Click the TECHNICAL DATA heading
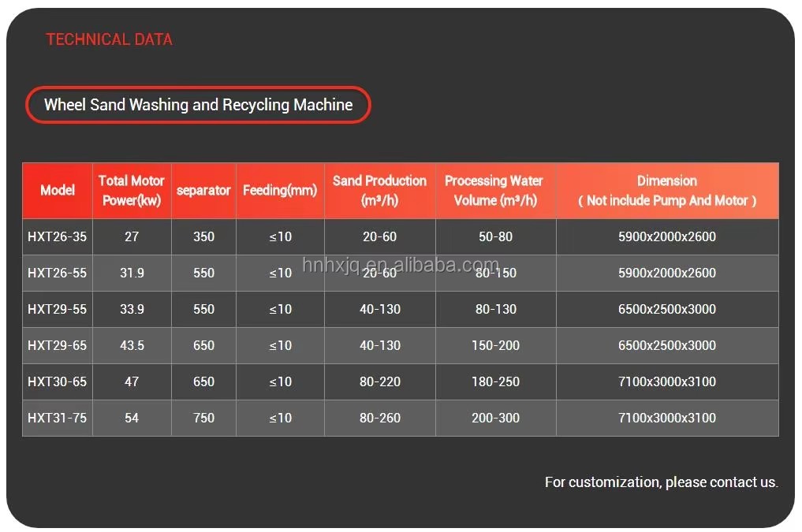Screen dimensions: 802x532 109,39
